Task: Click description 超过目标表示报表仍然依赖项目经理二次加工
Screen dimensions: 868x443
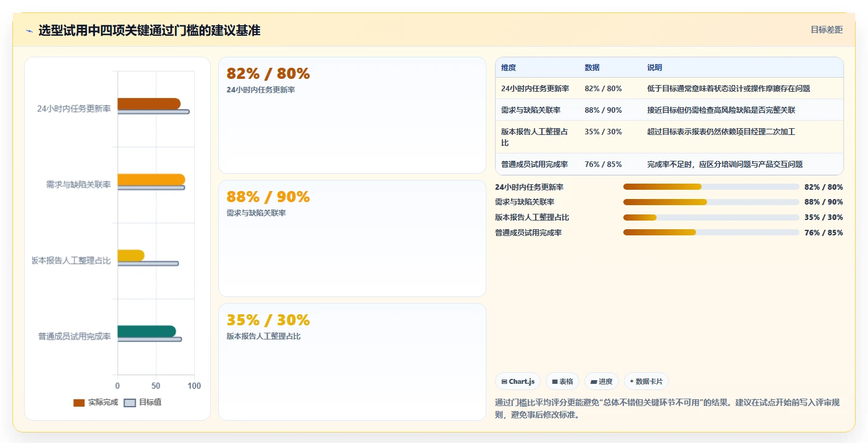Action: tap(721, 132)
